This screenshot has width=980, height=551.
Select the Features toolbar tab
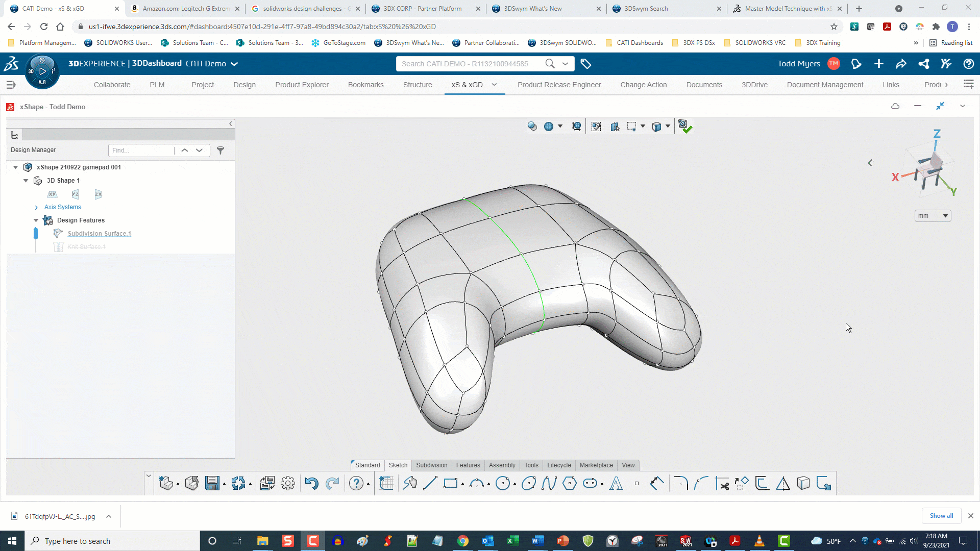pyautogui.click(x=468, y=465)
